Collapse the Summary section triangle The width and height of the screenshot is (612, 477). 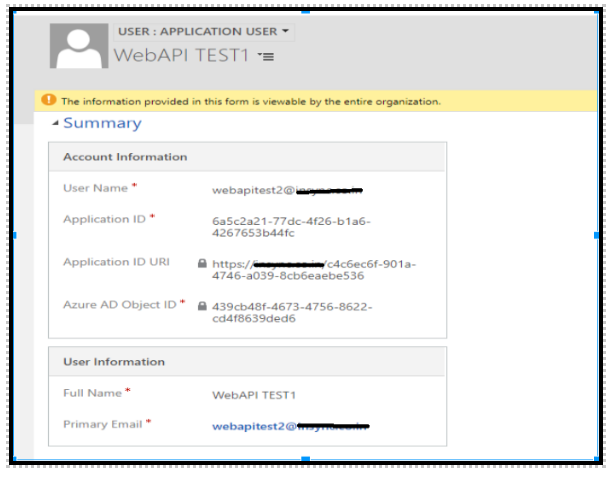click(55, 123)
